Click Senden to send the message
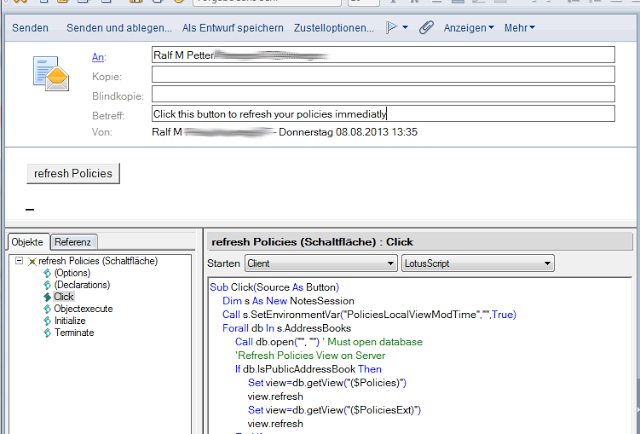Viewport: 640px width, 434px height. 30,28
